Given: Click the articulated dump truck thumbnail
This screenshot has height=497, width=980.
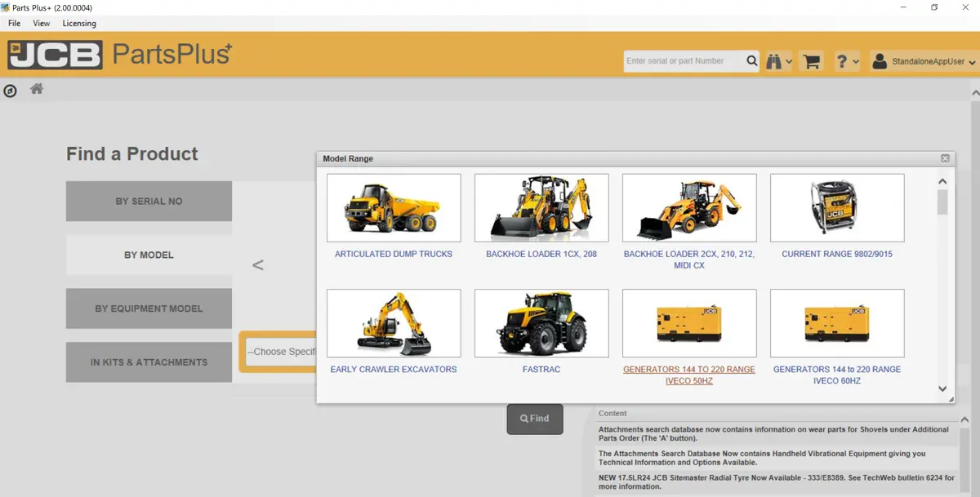Looking at the screenshot, I should [x=394, y=208].
